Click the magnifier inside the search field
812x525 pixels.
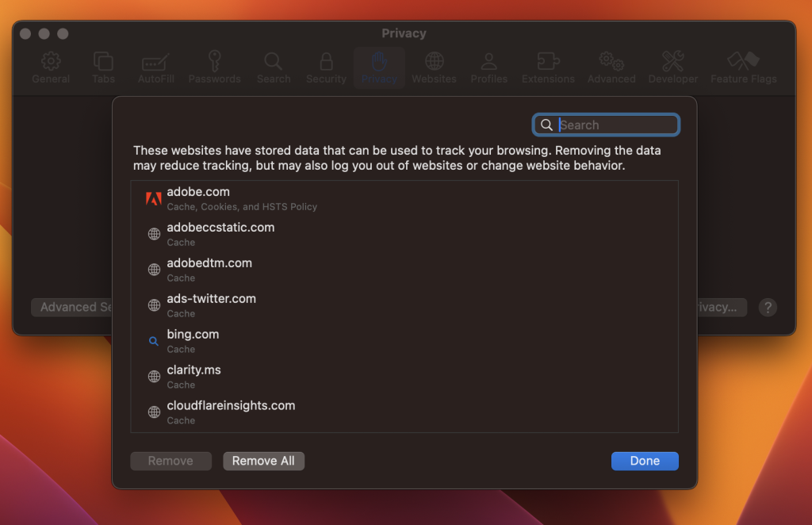[x=546, y=125]
